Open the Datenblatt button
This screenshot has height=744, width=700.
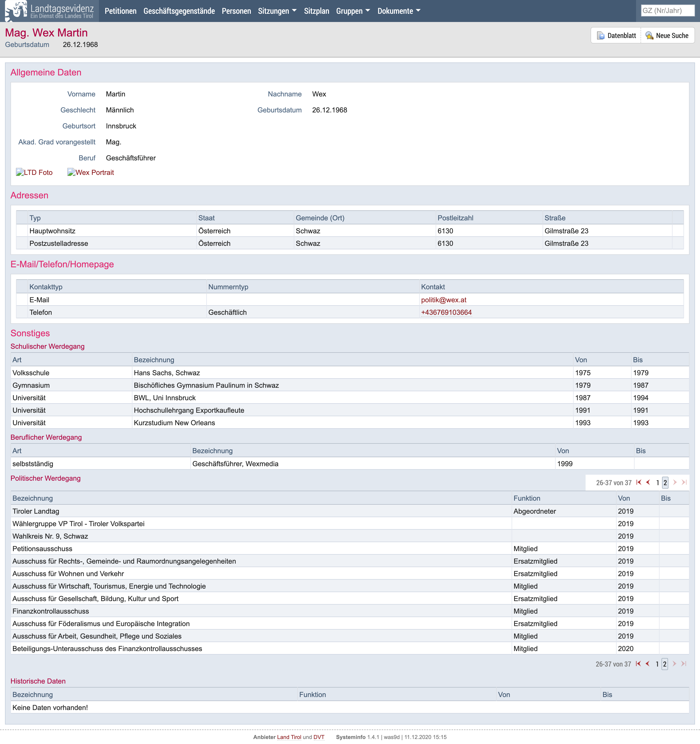616,35
